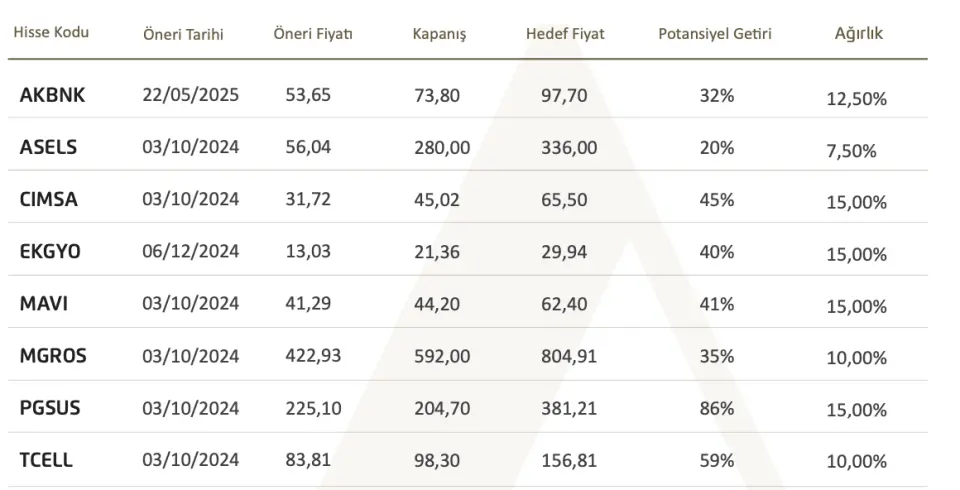Click MGROS closing price 592,00

441,356
